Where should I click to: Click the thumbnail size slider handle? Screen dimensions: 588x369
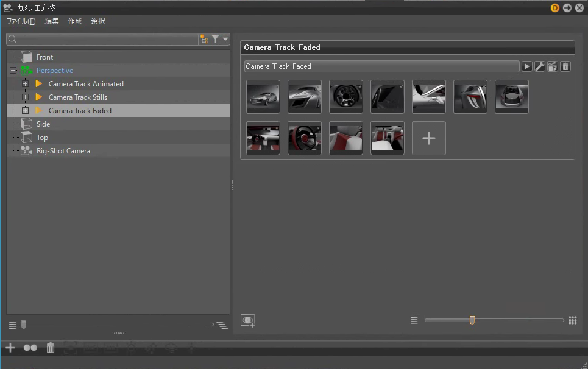472,320
